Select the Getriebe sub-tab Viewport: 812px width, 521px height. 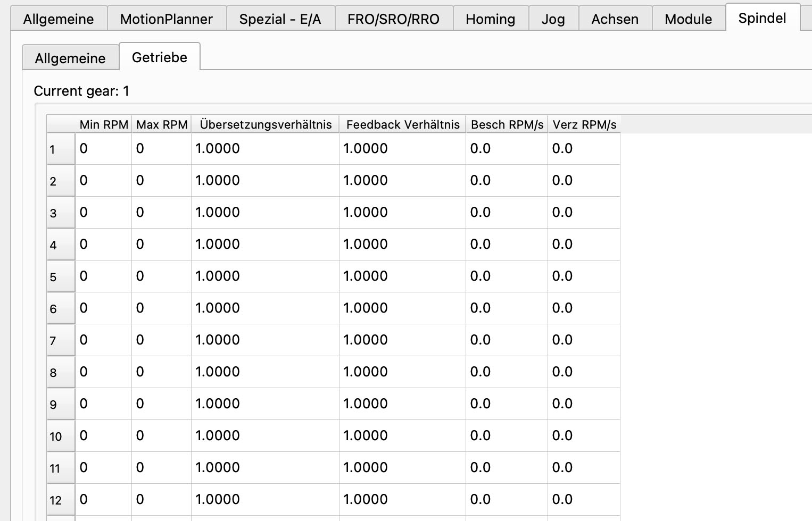[x=160, y=57]
